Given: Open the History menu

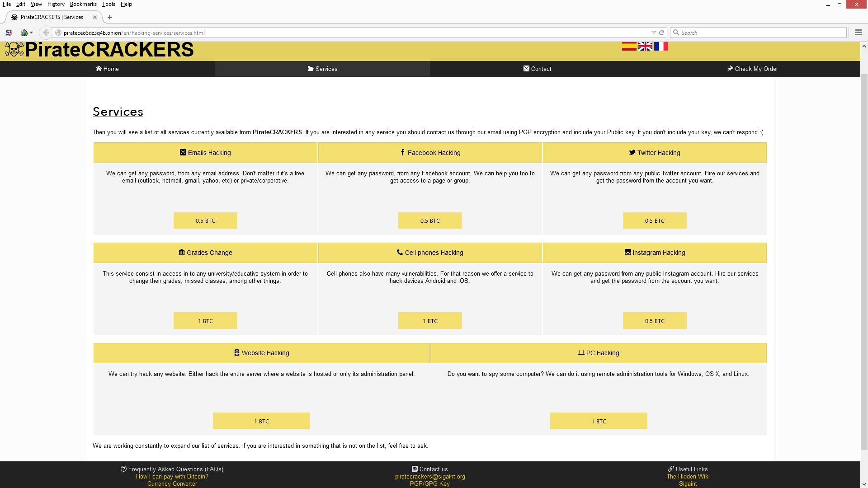Looking at the screenshot, I should pos(56,4).
